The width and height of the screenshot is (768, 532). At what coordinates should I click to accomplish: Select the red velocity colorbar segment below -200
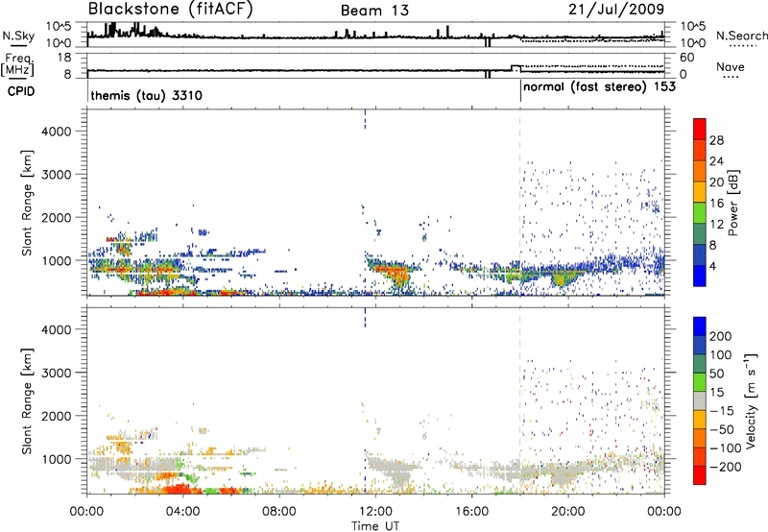click(x=700, y=475)
